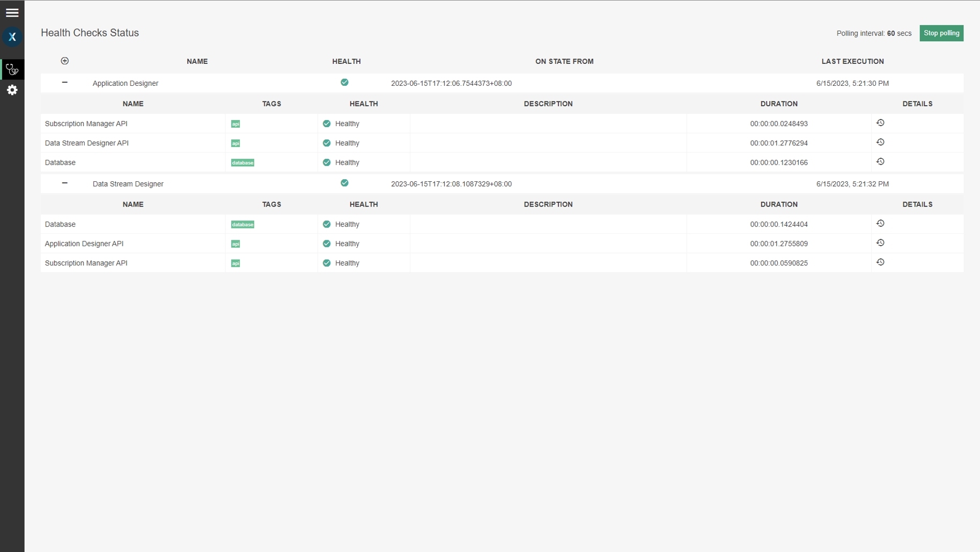This screenshot has height=552, width=980.
Task: Click the 60 secs polling interval value
Action: click(891, 33)
